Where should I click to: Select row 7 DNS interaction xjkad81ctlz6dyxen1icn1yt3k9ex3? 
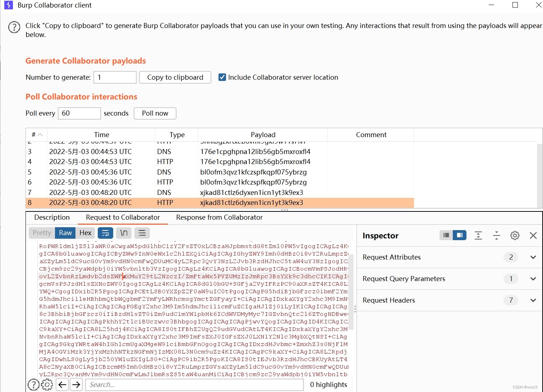pos(220,192)
